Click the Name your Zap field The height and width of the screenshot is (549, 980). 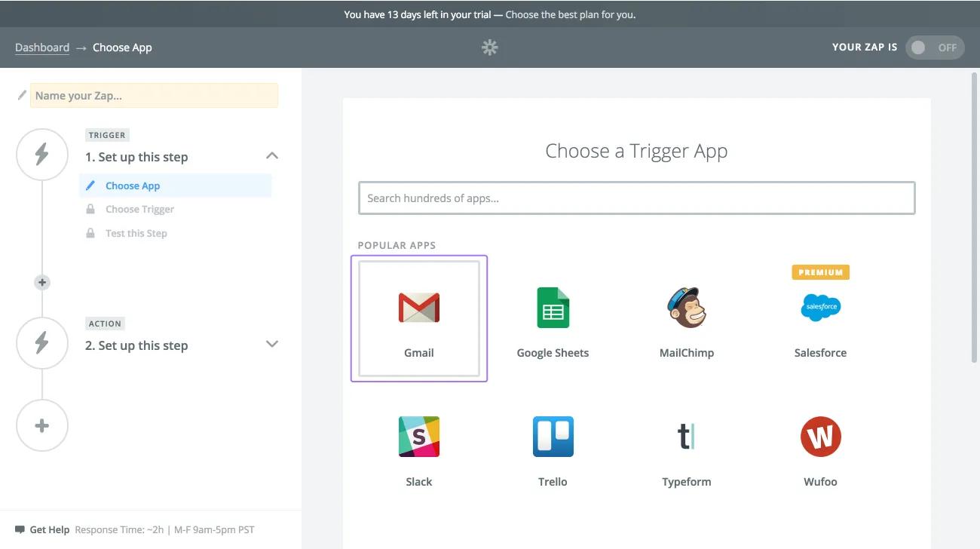pos(154,96)
